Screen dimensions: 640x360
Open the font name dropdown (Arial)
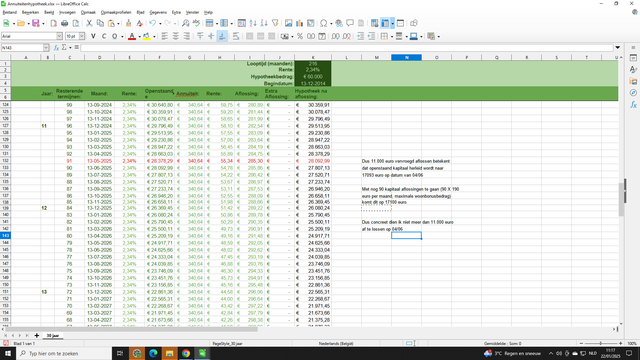tap(60, 36)
